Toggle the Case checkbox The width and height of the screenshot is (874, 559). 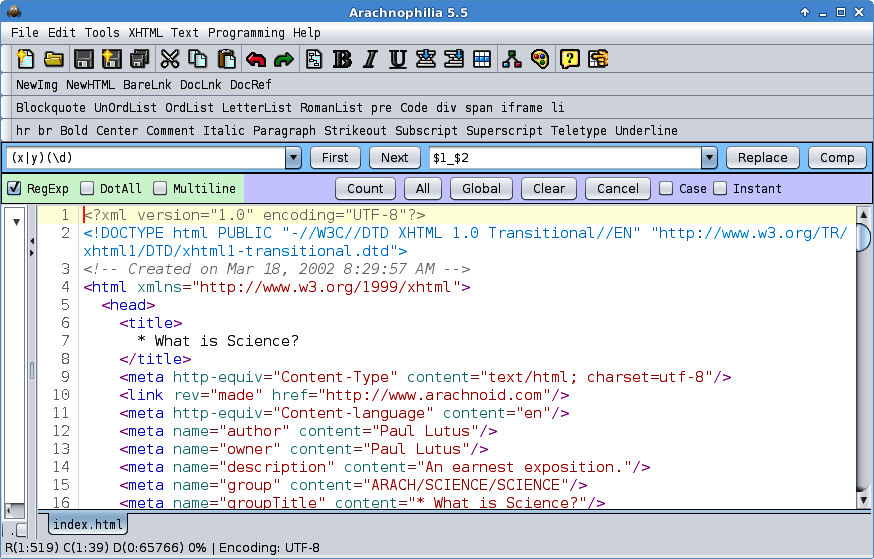click(x=666, y=188)
